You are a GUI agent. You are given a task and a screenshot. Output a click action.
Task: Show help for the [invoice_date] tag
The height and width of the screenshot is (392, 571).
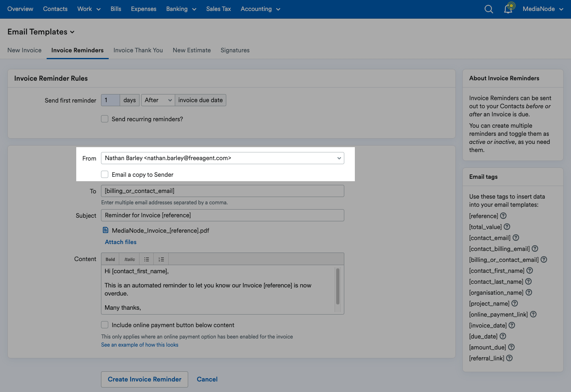(x=512, y=325)
